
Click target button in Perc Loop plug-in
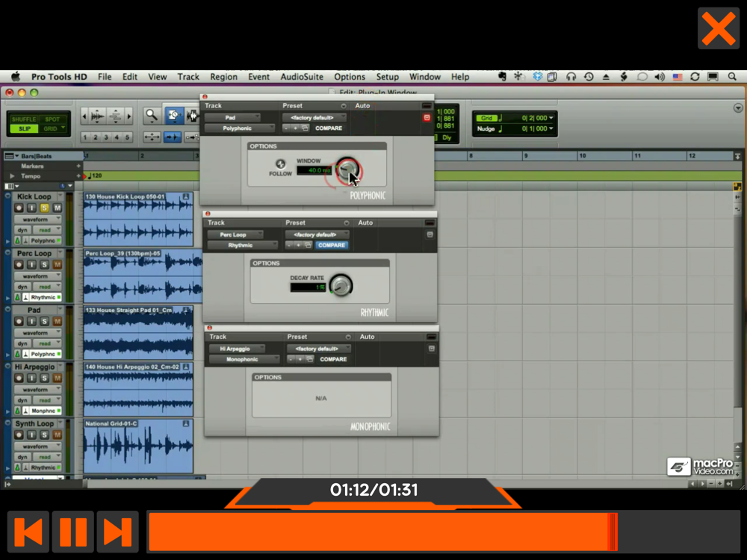point(430,234)
